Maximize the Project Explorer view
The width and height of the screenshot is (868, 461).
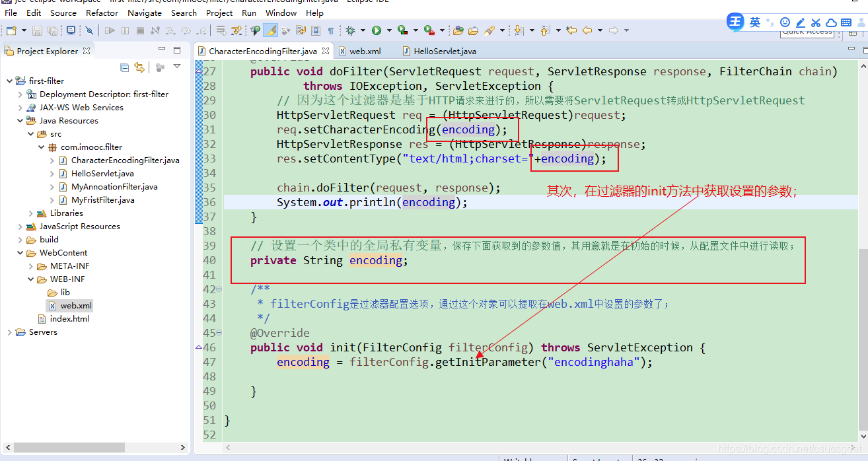click(x=177, y=50)
